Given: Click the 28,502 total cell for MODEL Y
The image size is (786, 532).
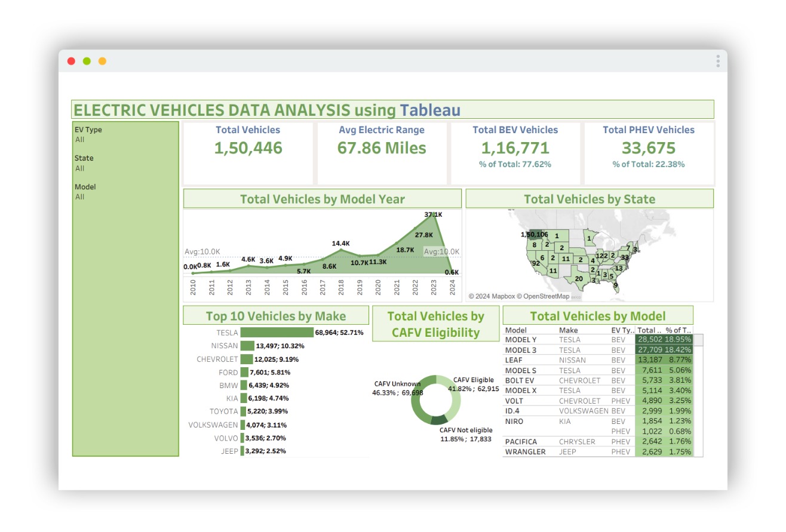Looking at the screenshot, I should click(649, 340).
